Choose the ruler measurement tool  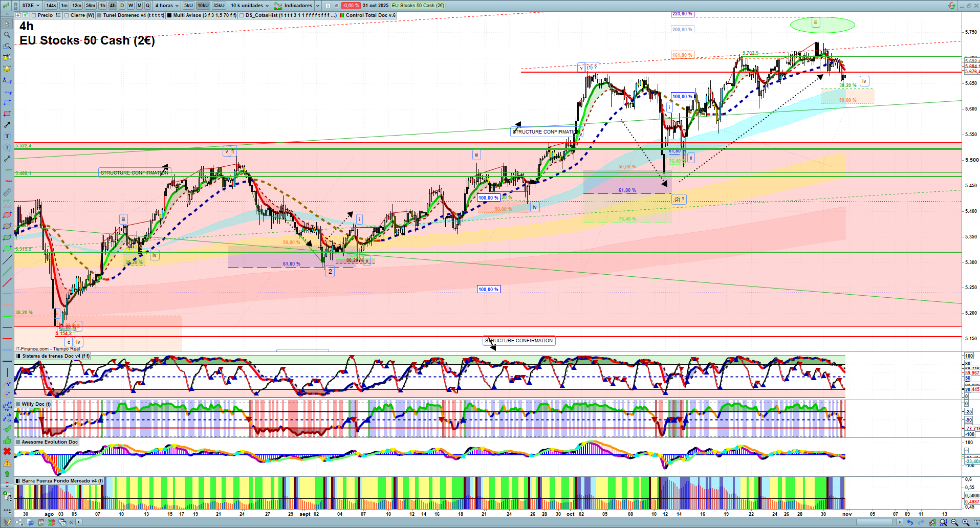pos(7,192)
